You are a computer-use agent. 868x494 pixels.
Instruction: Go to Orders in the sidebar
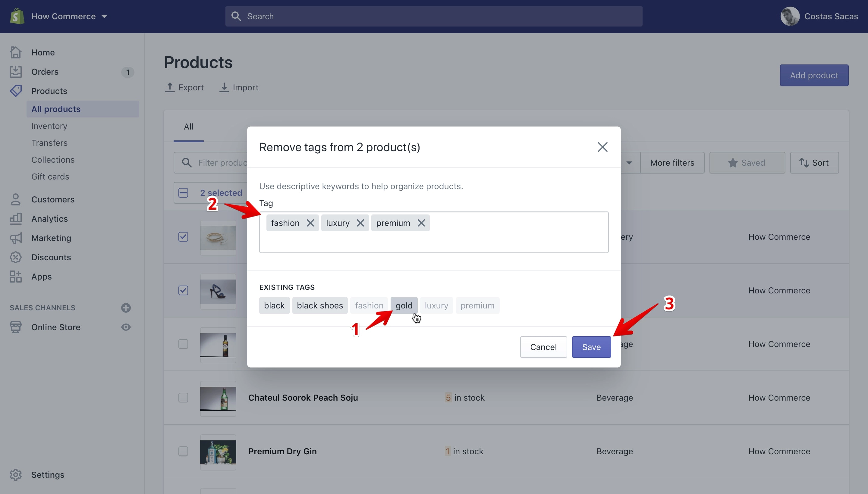tap(45, 72)
